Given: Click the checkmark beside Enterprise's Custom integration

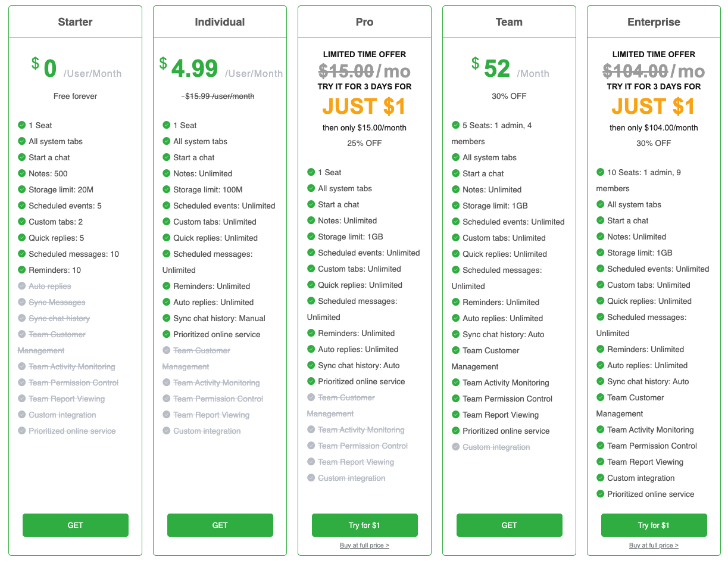Looking at the screenshot, I should click(x=599, y=478).
